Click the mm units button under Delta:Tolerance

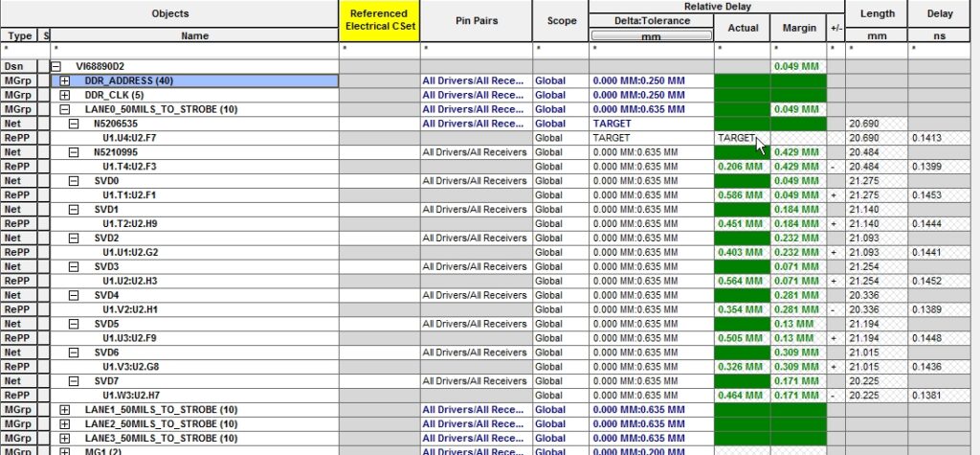click(x=651, y=35)
